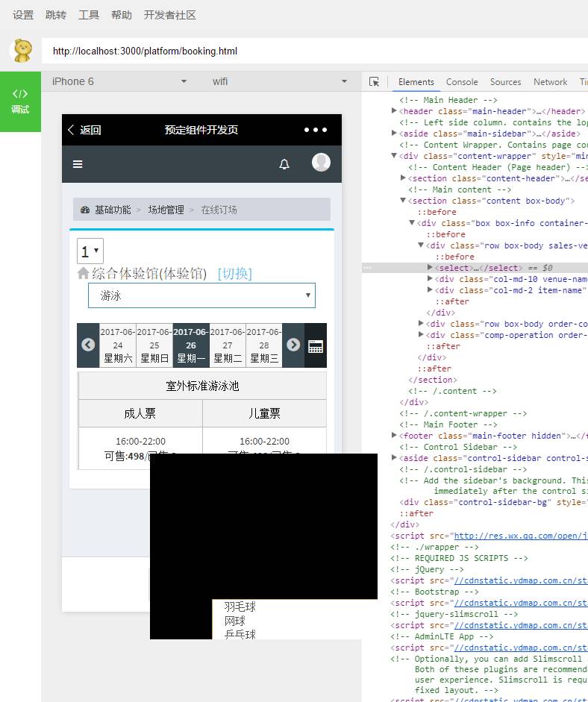Image resolution: width=588 pixels, height=702 pixels.
Task: Open the script link below jquery-slimscroll comment
Action: pos(521,625)
